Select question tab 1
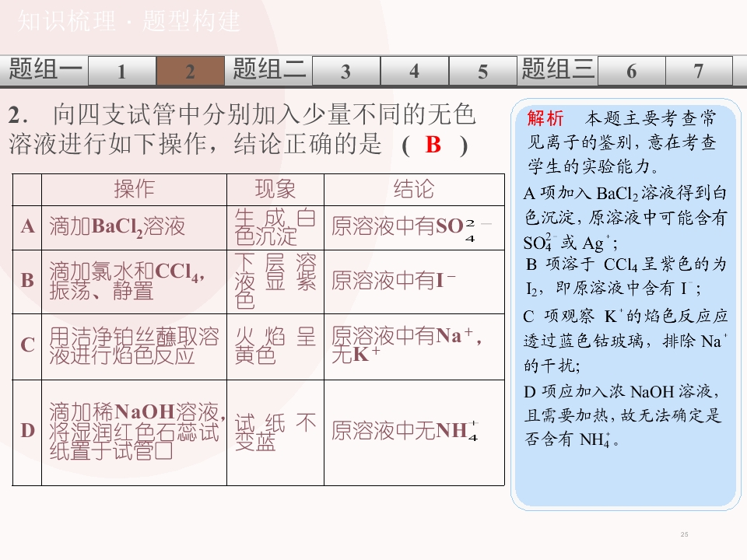The width and height of the screenshot is (747, 560). (122, 71)
